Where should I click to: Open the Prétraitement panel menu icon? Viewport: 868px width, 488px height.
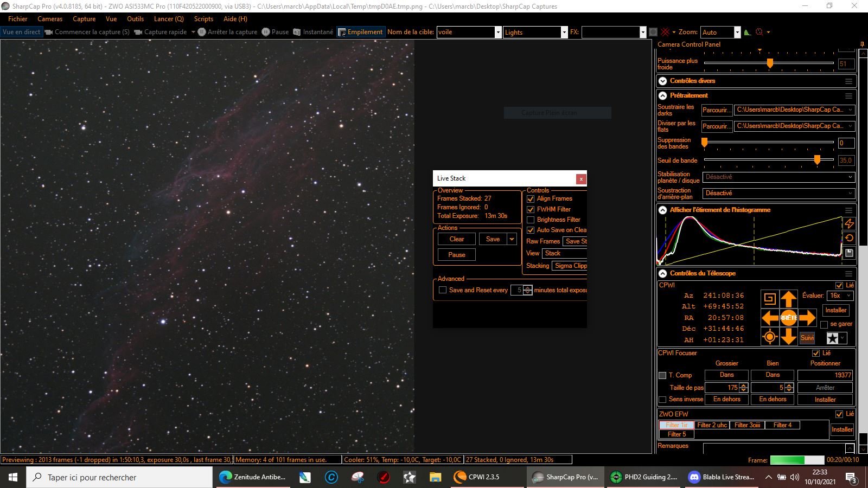pyautogui.click(x=848, y=95)
